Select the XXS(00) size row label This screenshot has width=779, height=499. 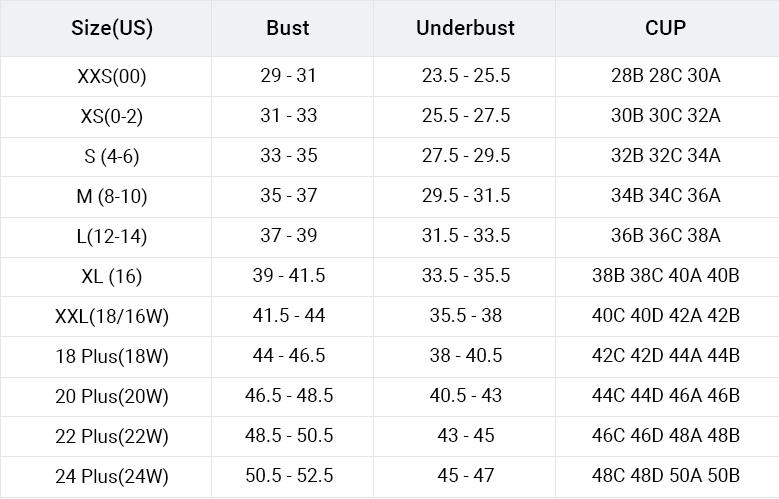click(x=112, y=76)
